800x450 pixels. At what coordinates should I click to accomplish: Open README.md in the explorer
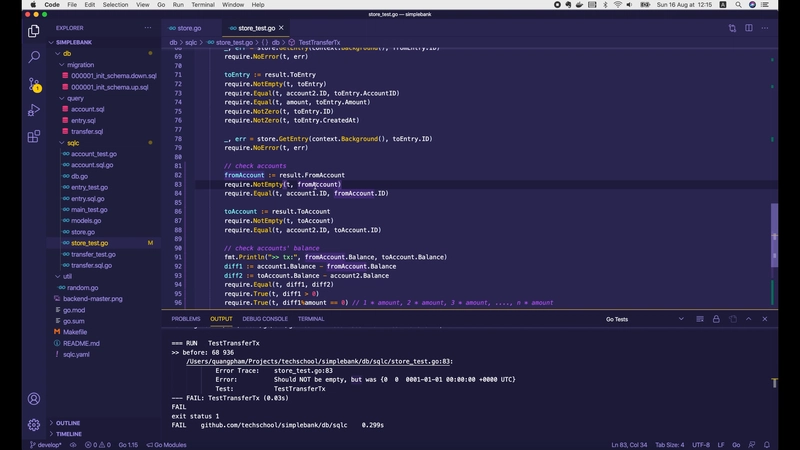(81, 343)
